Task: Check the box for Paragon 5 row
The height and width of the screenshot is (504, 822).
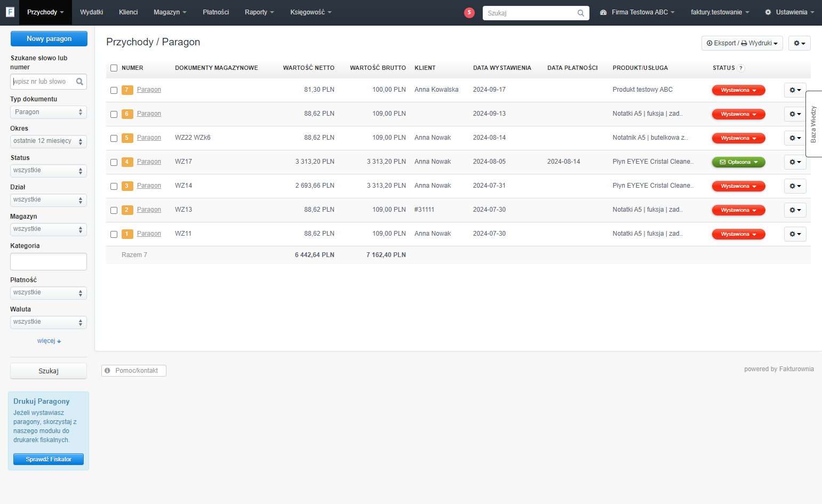Action: click(114, 138)
